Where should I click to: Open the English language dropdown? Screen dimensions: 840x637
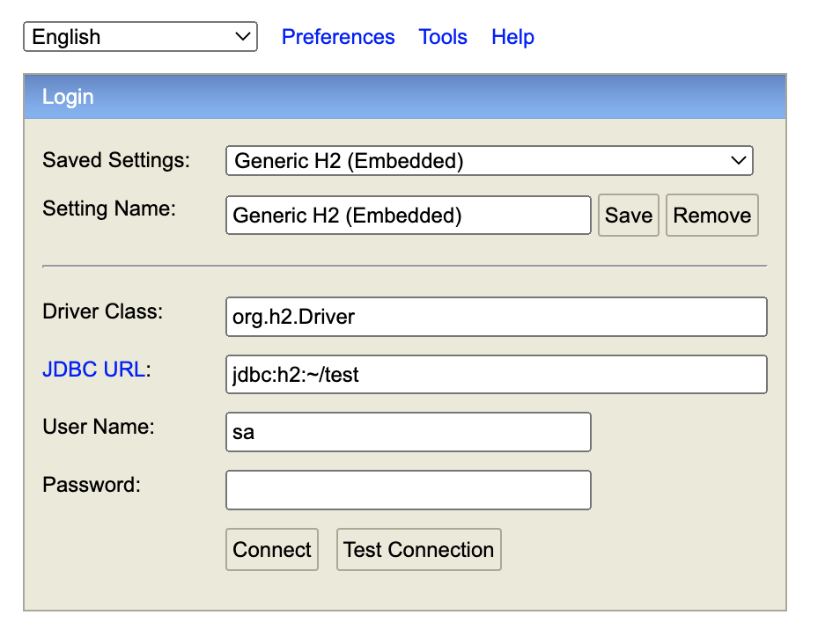[x=140, y=37]
